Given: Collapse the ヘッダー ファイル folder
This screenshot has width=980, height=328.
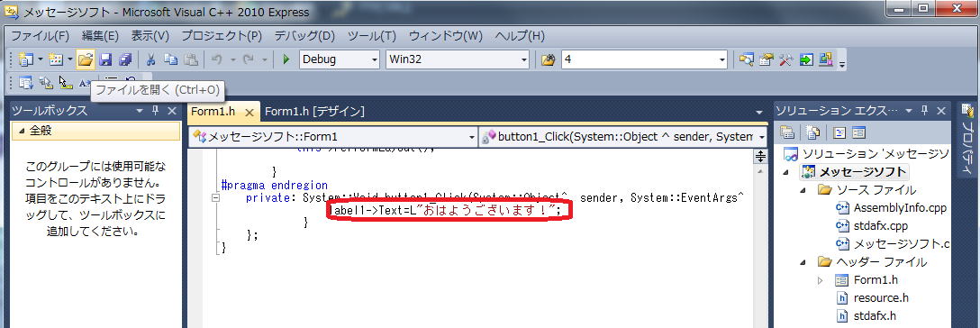Looking at the screenshot, I should tap(803, 262).
